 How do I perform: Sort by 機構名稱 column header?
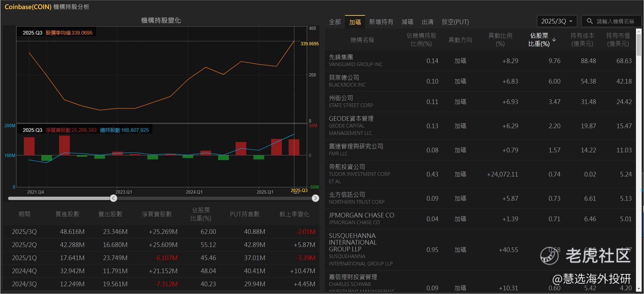(x=362, y=40)
